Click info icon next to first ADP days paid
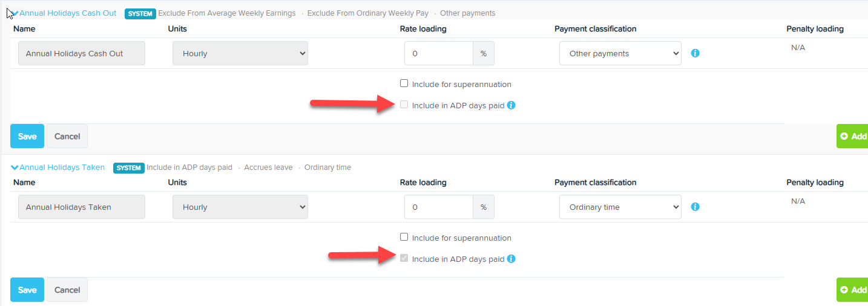 point(511,105)
